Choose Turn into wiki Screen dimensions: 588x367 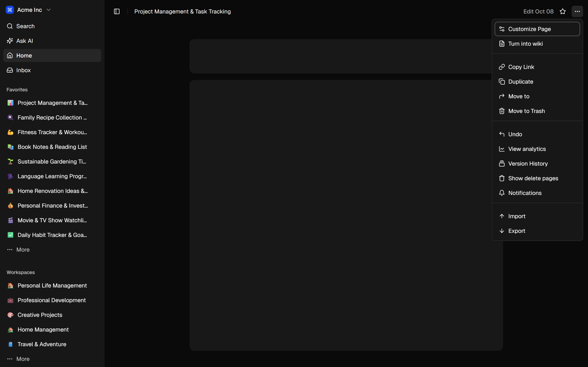tap(525, 44)
